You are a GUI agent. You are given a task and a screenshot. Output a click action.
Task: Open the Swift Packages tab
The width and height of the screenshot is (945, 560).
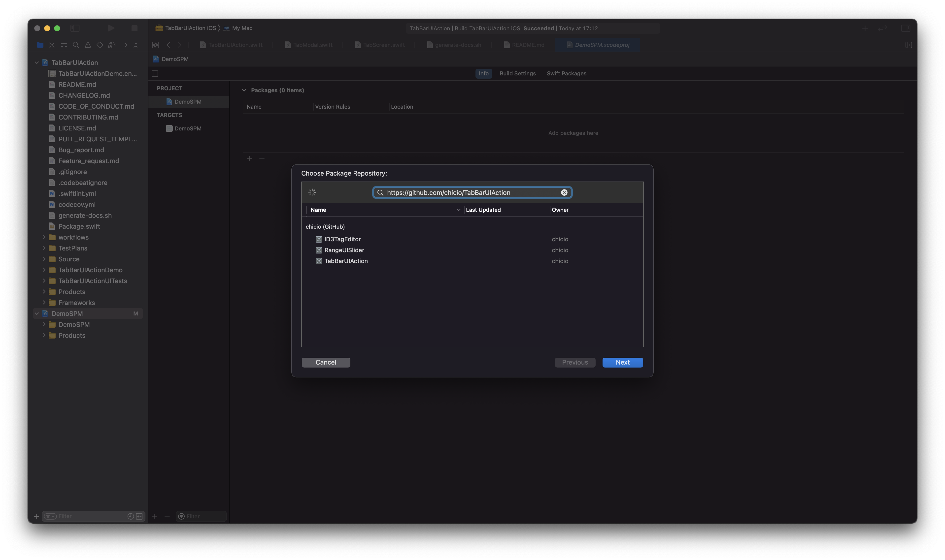(x=566, y=74)
